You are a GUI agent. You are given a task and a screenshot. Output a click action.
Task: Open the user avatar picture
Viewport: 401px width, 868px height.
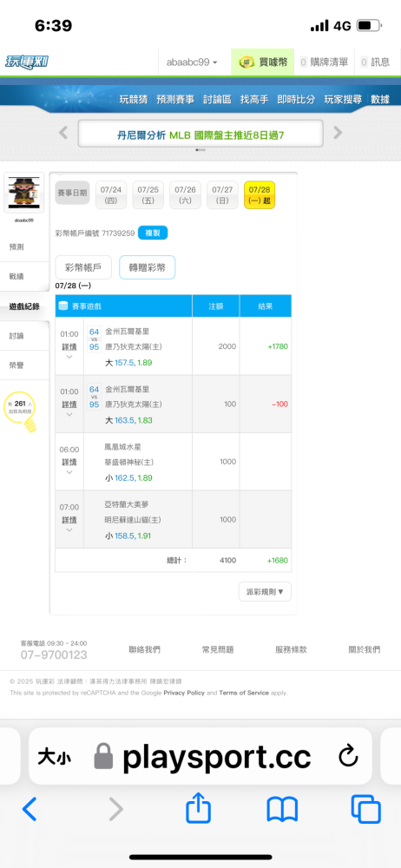coord(23,192)
